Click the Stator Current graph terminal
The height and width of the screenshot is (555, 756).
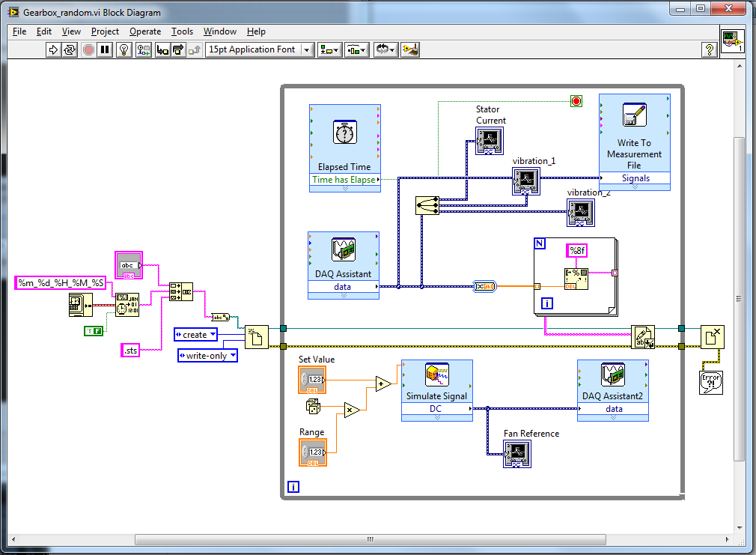click(x=490, y=141)
